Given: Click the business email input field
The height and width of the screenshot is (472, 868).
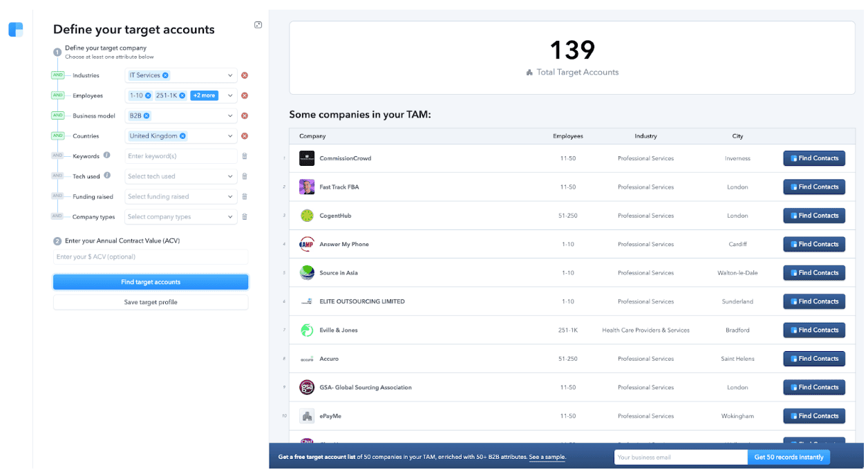Looking at the screenshot, I should click(680, 457).
